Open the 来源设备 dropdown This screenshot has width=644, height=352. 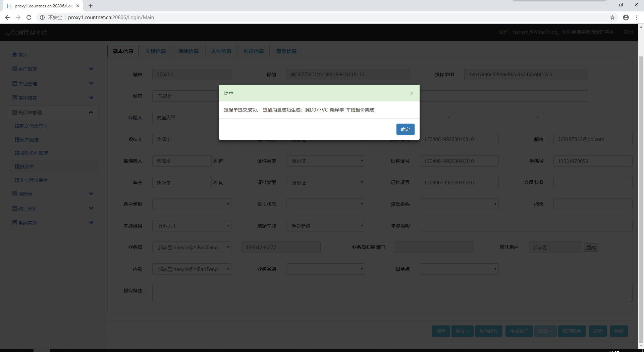(192, 226)
